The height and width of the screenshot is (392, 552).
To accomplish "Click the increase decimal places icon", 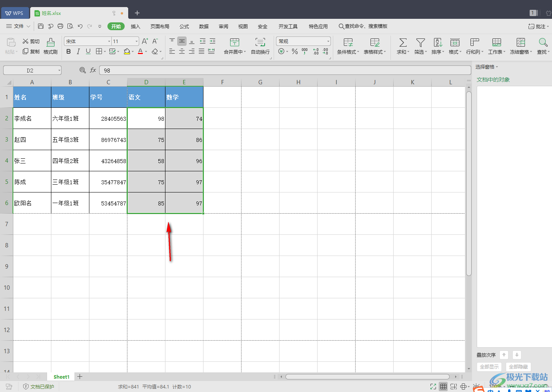I will (316, 51).
